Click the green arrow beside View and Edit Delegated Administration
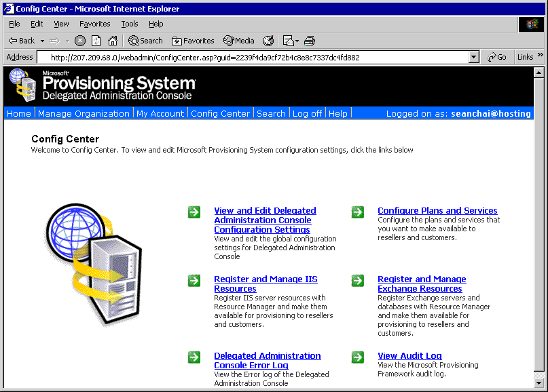Viewport: 548px width, 392px height. (x=194, y=212)
